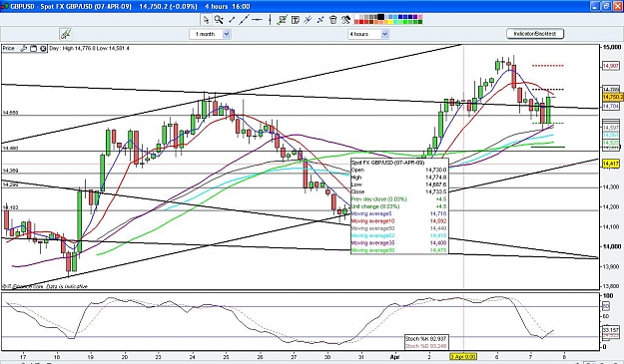This screenshot has height=364, width=624.
Task: Open the hammer and wrench settings icon
Action: pyautogui.click(x=345, y=20)
